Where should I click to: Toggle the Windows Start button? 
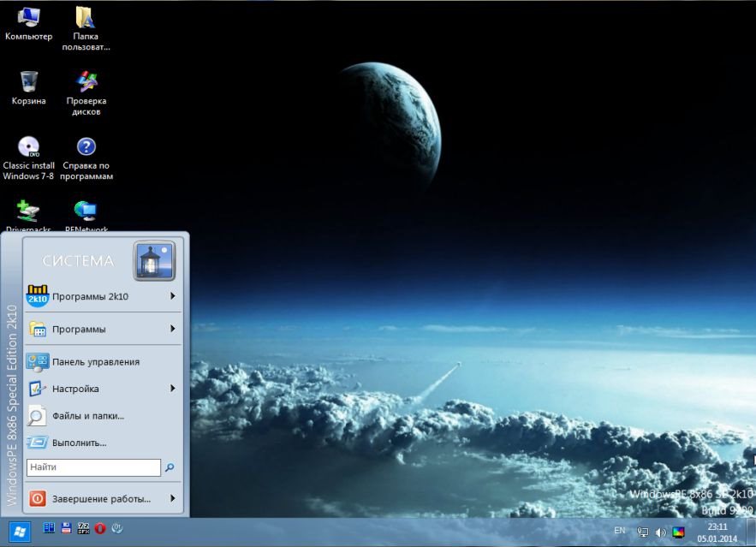pyautogui.click(x=18, y=532)
